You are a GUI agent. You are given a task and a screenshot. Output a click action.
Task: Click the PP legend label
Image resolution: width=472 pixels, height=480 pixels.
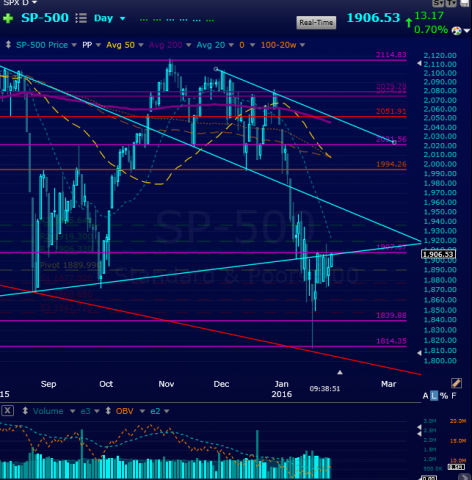pyautogui.click(x=87, y=45)
